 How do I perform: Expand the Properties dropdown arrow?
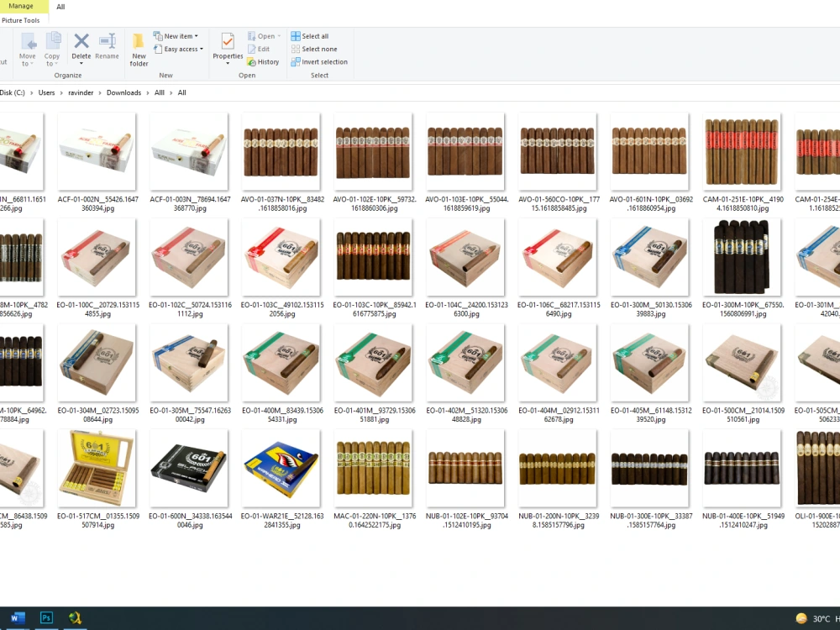point(228,63)
